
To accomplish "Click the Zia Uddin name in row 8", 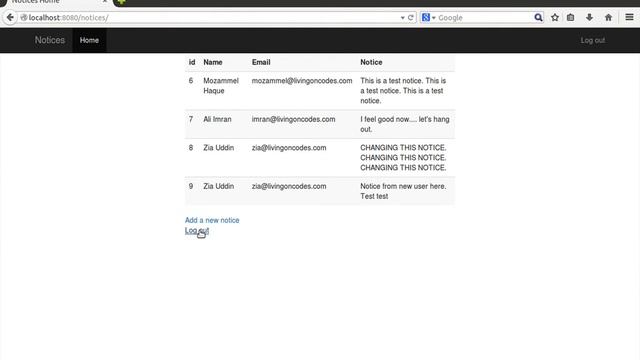I will pyautogui.click(x=218, y=148).
